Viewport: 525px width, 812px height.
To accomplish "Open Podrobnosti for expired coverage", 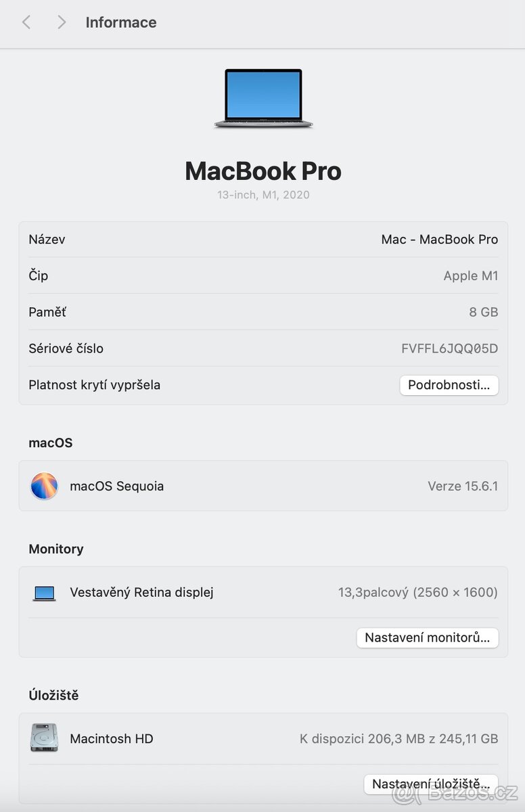I will (x=449, y=385).
